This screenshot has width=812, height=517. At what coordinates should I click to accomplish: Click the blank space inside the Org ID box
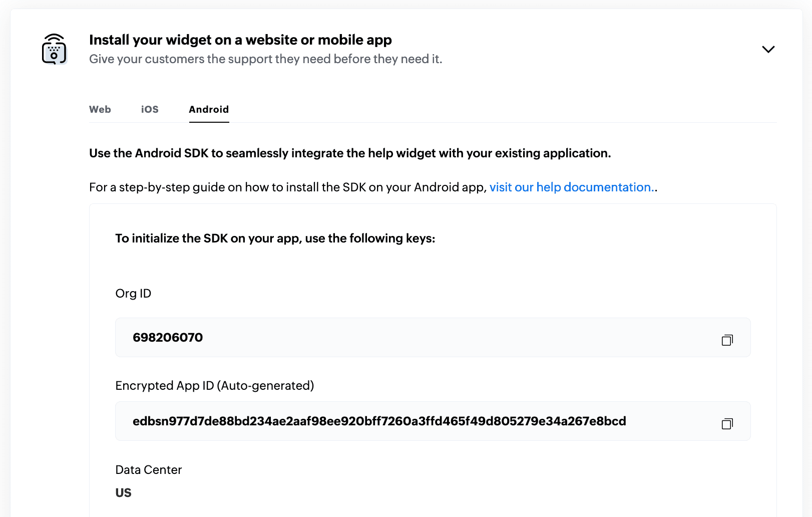tap(451, 338)
